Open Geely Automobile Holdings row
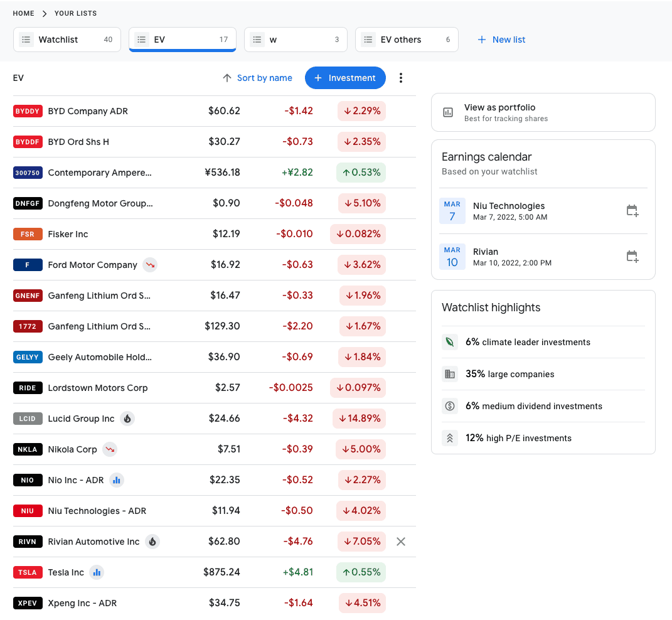 tap(215, 357)
